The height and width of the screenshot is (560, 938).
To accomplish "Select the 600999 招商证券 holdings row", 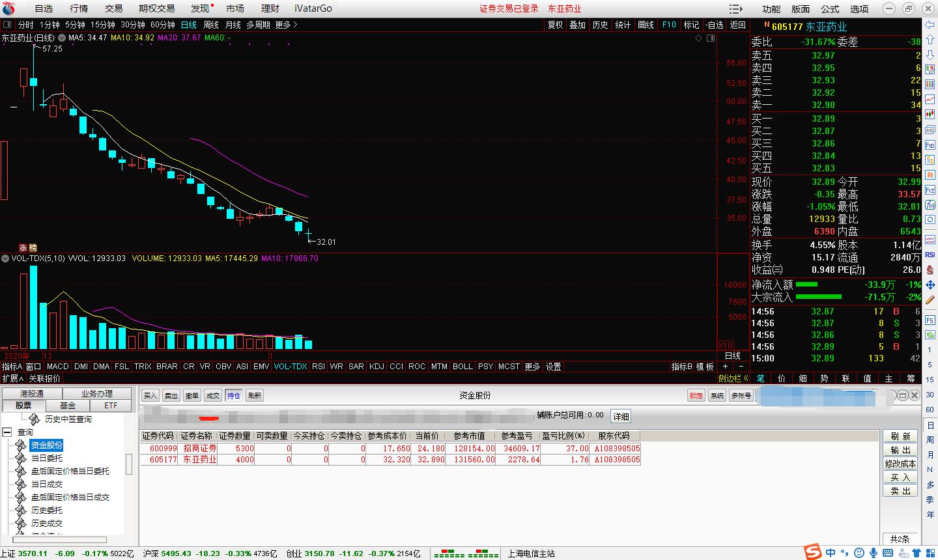I will 391,448.
